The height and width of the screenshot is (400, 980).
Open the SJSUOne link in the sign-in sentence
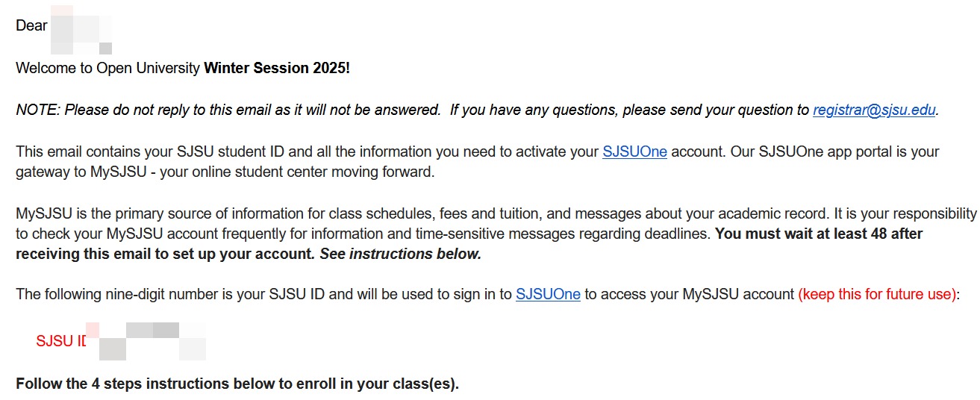pos(548,294)
